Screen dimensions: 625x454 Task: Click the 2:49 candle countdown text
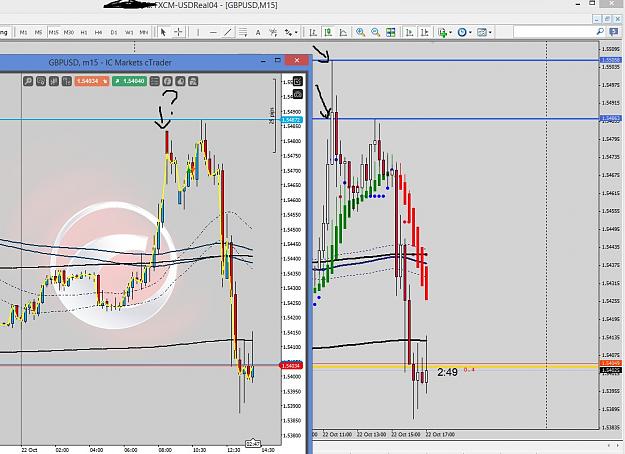pos(447,372)
